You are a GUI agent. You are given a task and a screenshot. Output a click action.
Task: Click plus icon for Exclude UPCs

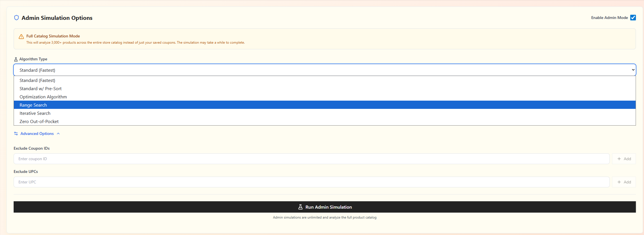[x=619, y=182]
